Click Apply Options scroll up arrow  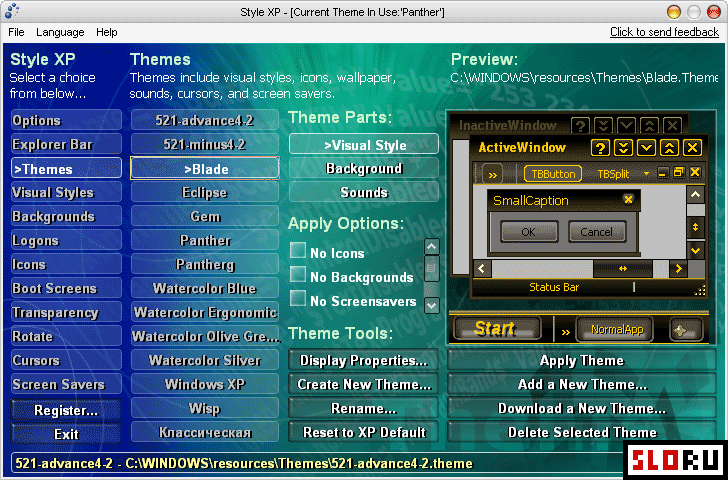point(432,246)
